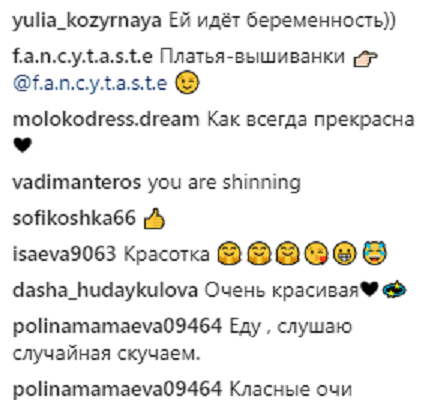
Task: Click polinamamaeva09464 on the Класные очи comment
Action: point(117,389)
